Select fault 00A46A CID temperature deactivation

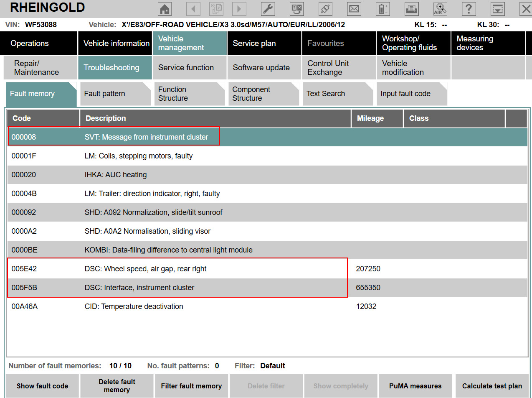tap(267, 306)
